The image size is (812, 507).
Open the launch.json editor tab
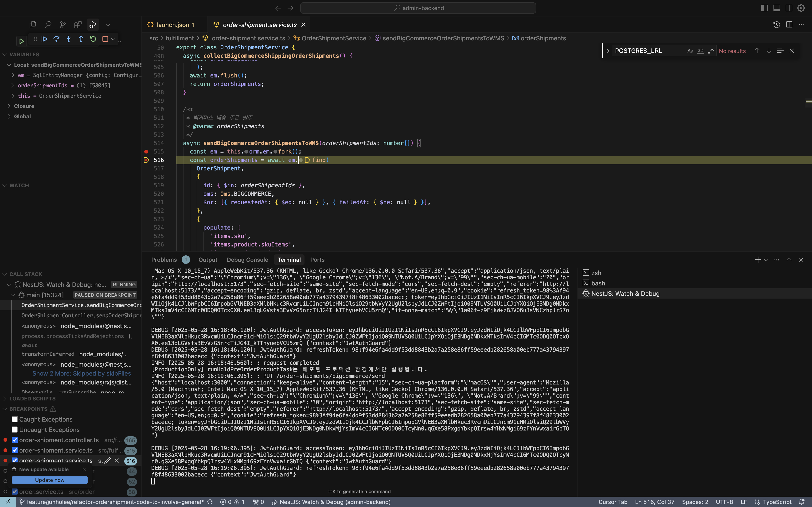[x=172, y=25]
